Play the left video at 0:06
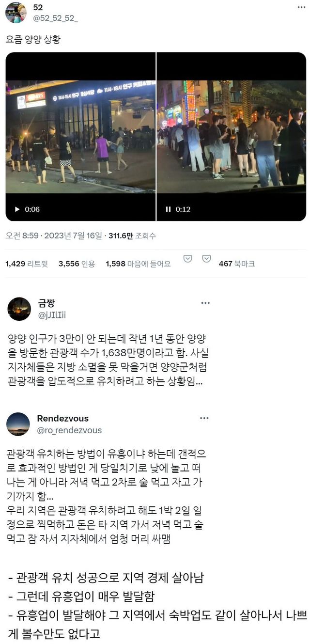 coord(18,209)
